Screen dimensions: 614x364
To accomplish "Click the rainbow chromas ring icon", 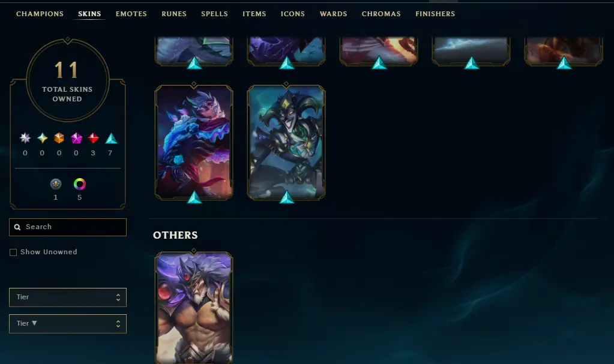I will tap(79, 183).
